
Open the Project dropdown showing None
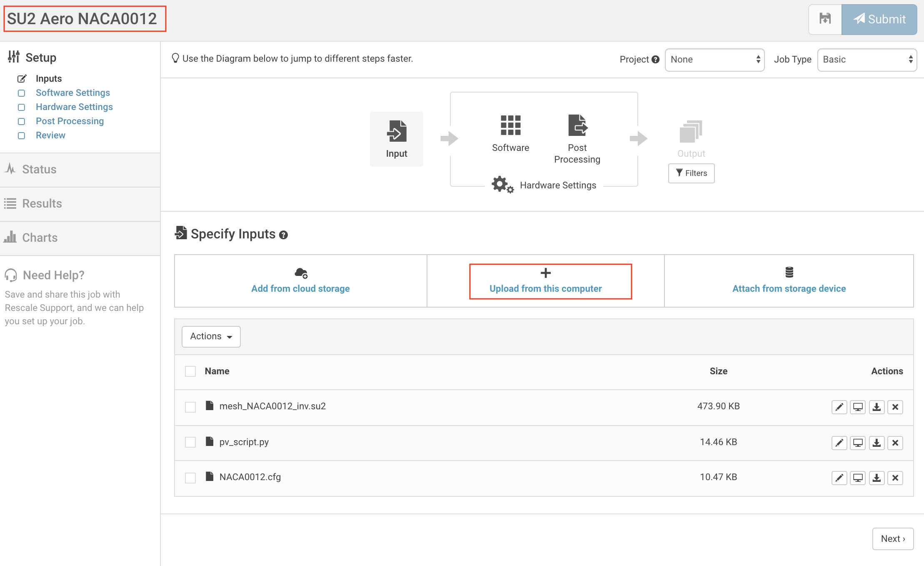click(x=714, y=60)
